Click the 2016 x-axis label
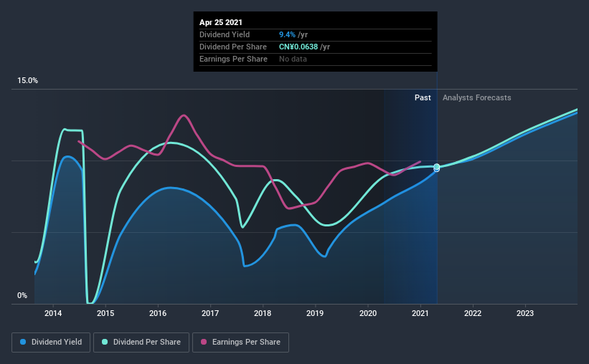The width and height of the screenshot is (589, 364). pos(158,313)
